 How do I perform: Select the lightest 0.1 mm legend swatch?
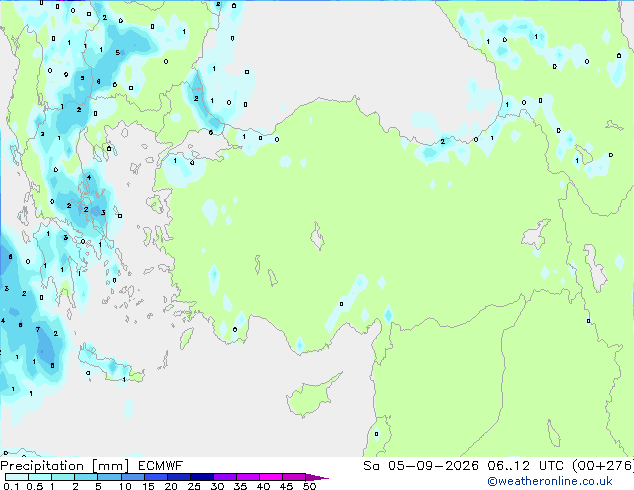pyautogui.click(x=17, y=477)
